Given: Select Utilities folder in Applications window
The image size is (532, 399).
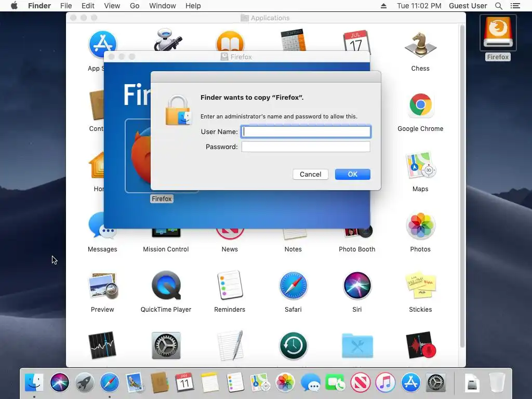Looking at the screenshot, I should coord(357,345).
